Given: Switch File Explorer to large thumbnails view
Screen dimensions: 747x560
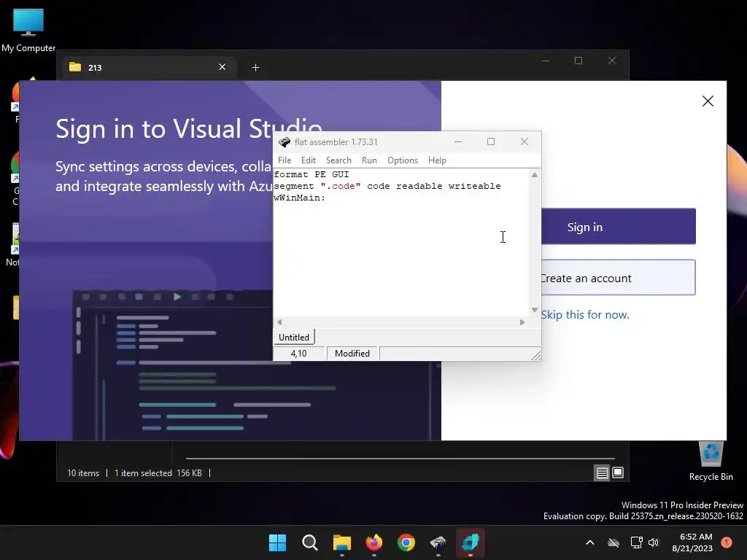Looking at the screenshot, I should 618,472.
